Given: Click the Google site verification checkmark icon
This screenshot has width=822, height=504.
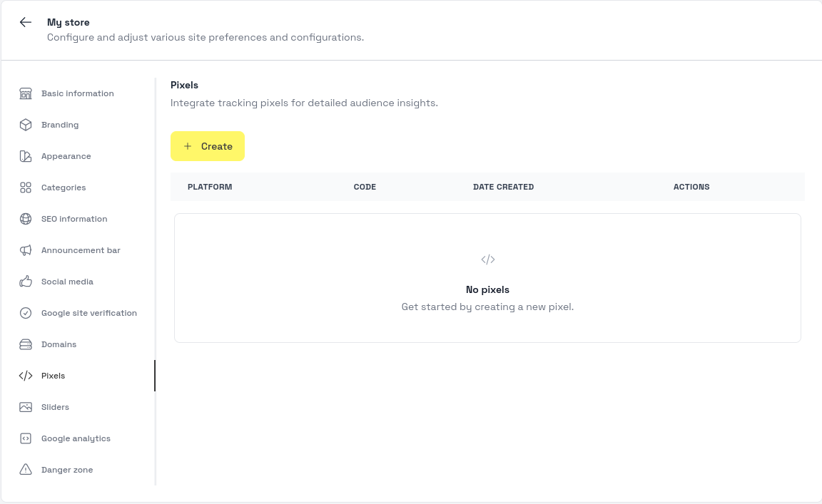Looking at the screenshot, I should pos(26,313).
